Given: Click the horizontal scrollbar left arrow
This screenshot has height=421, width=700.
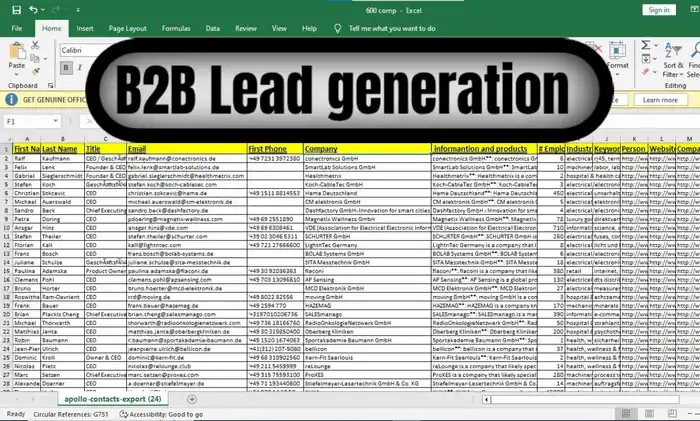Looking at the screenshot, I should [486, 400].
